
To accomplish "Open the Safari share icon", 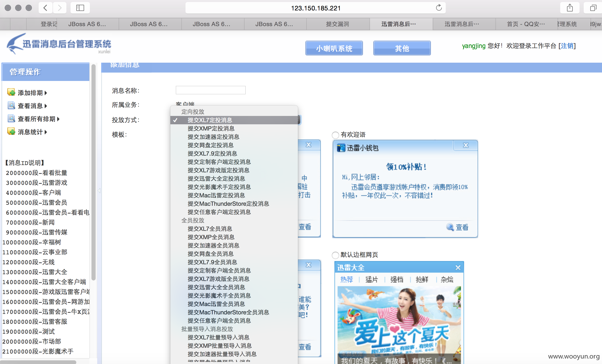I will pyautogui.click(x=570, y=8).
